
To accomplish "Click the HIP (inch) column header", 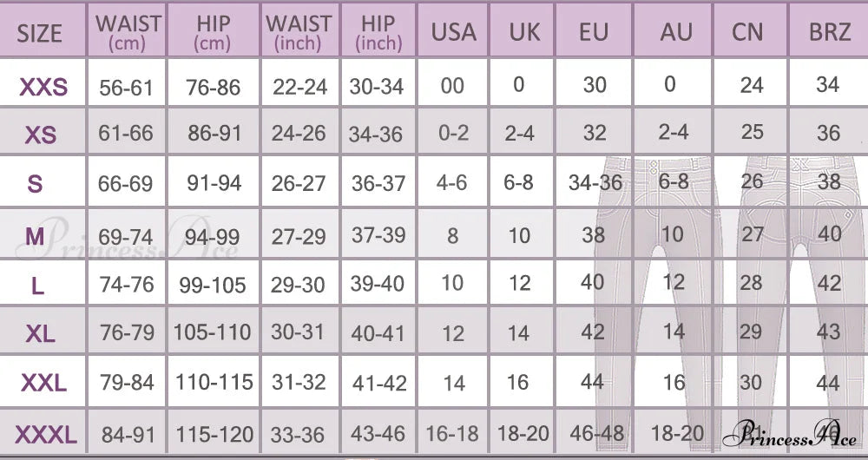I will 378,32.
